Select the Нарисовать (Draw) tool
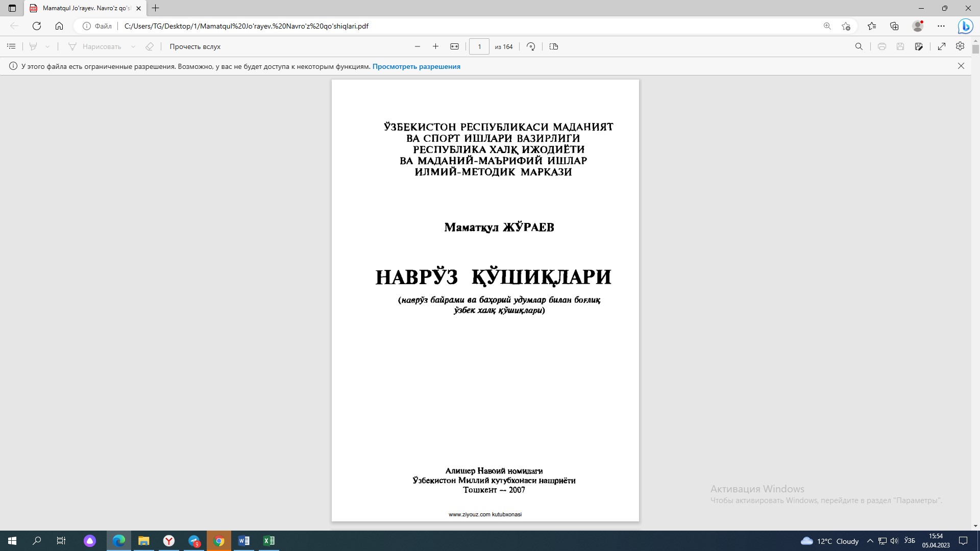Viewport: 980px width, 551px height. (x=100, y=46)
